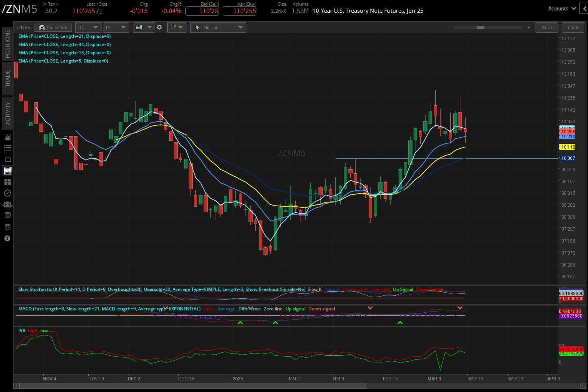Screen dimensions: 588x392
Task: Select EMA Length=34 study label
Action: [x=64, y=45]
